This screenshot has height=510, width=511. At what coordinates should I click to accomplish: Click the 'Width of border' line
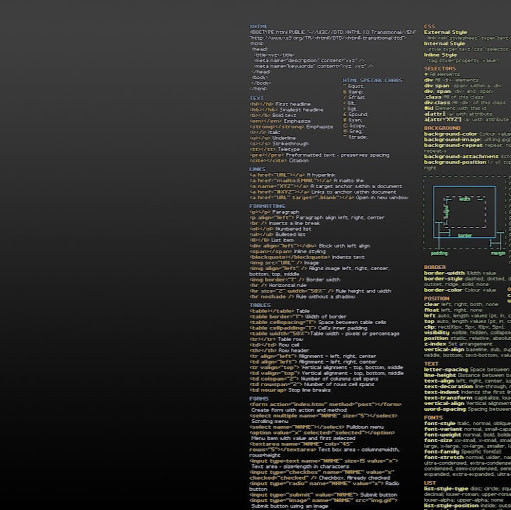325,317
